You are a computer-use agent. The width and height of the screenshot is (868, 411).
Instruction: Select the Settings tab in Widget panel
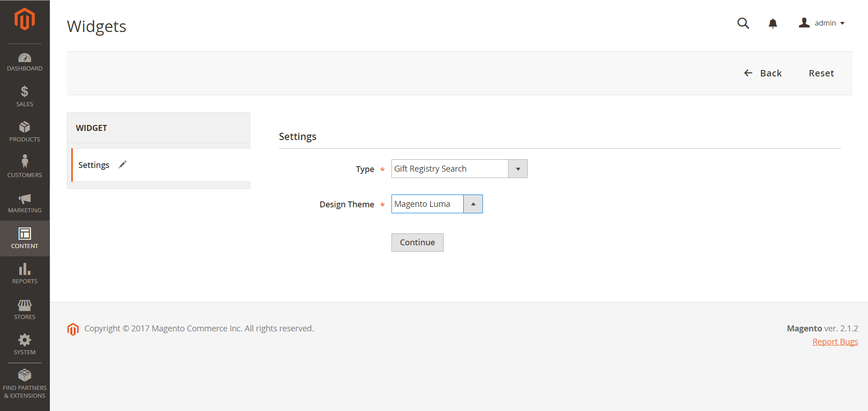tap(161, 165)
